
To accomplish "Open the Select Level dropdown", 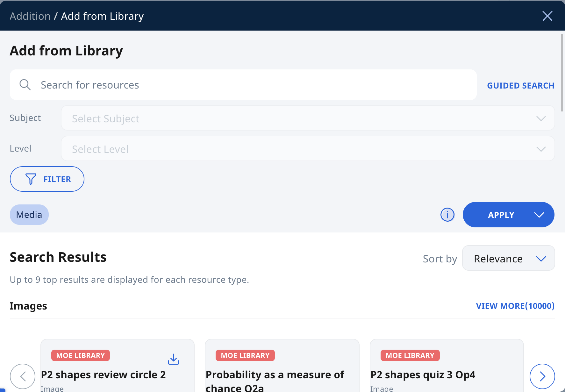I will [x=308, y=149].
